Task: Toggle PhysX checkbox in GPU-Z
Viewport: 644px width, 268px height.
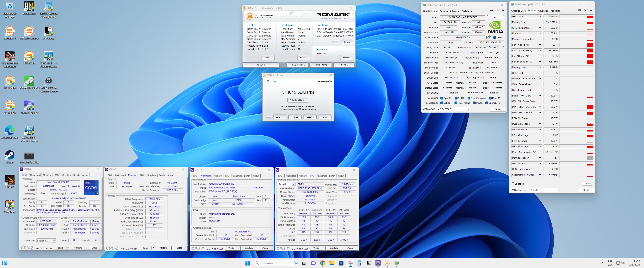Action: click(474, 103)
